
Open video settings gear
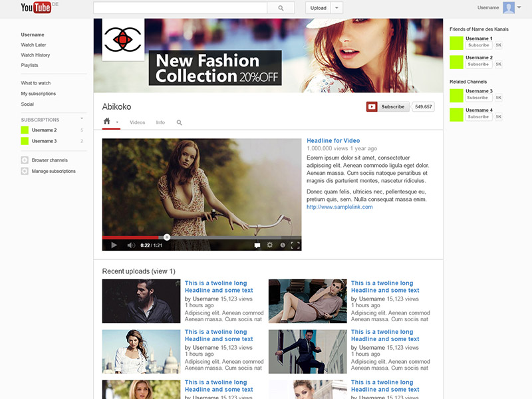(270, 245)
